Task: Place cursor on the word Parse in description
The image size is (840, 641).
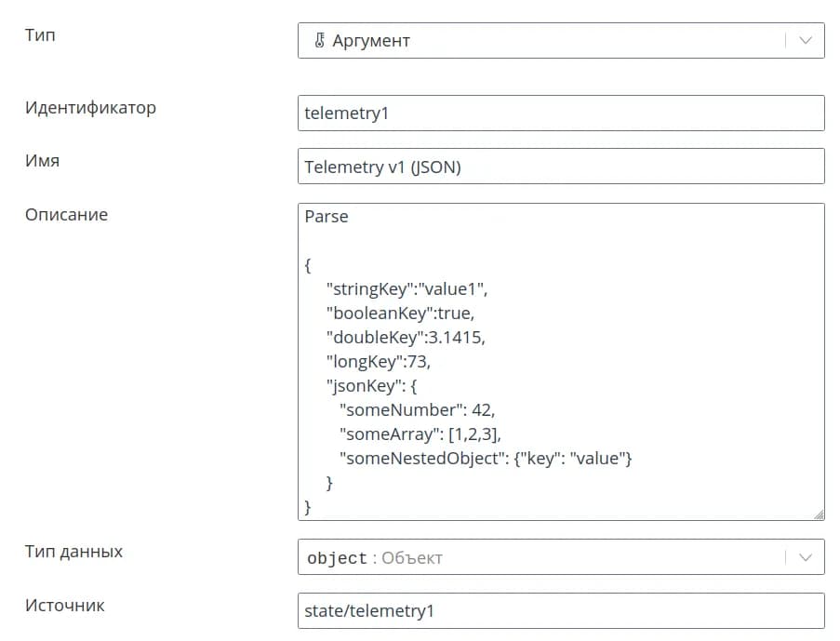Action: pyautogui.click(x=327, y=217)
